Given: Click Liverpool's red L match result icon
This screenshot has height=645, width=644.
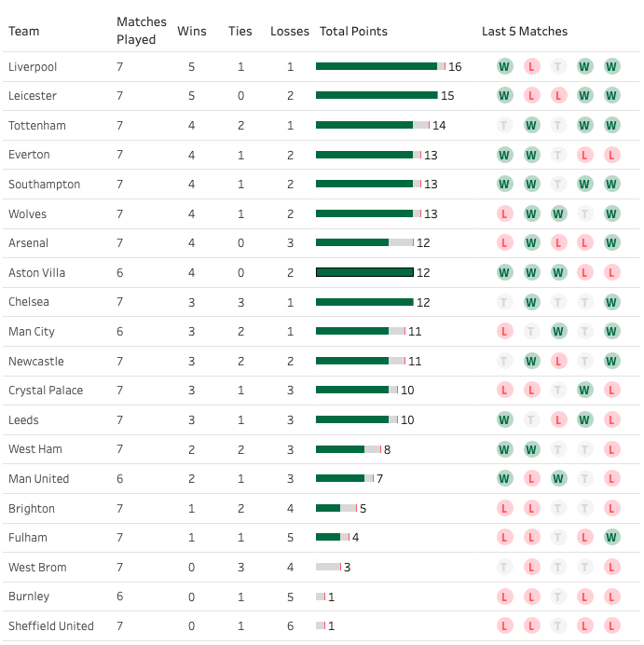Looking at the screenshot, I should coord(531,66).
